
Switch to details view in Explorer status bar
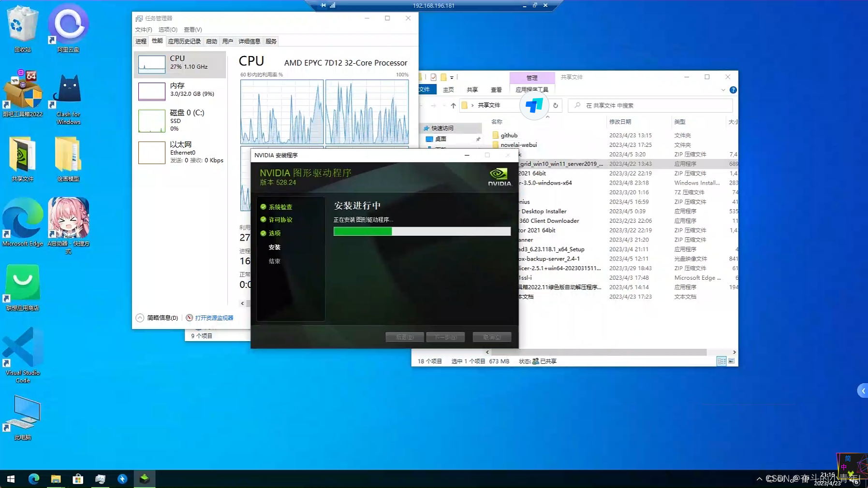pyautogui.click(x=722, y=361)
